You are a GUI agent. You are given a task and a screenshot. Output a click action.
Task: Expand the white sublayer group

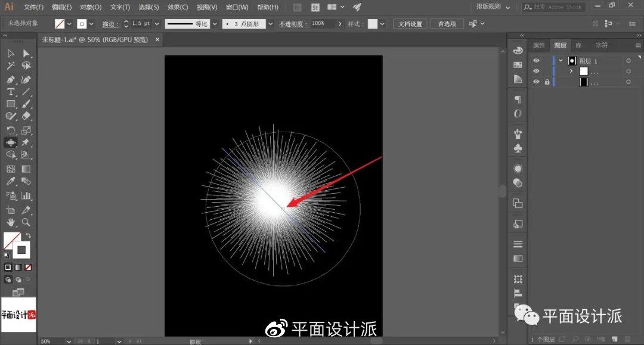[x=571, y=71]
